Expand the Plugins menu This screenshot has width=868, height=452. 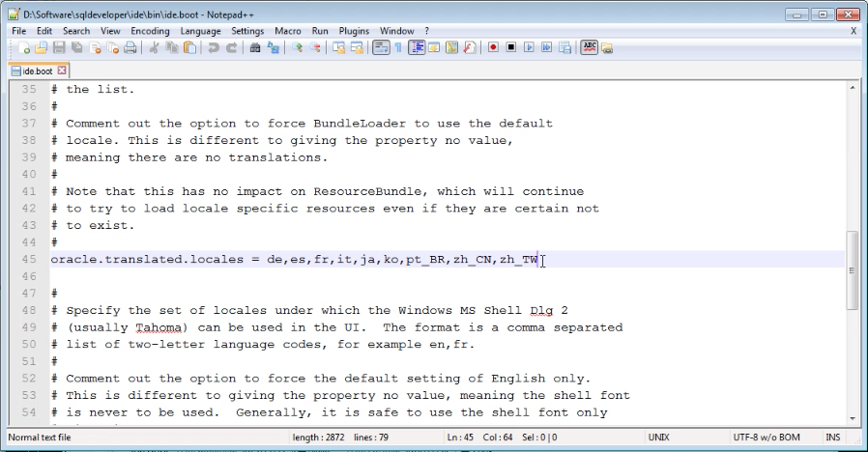pos(354,31)
